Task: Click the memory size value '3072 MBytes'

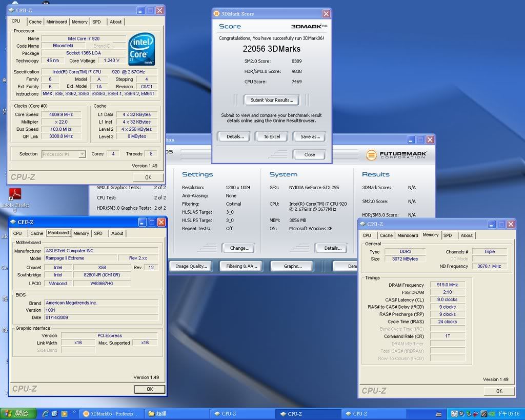Action: [405, 259]
